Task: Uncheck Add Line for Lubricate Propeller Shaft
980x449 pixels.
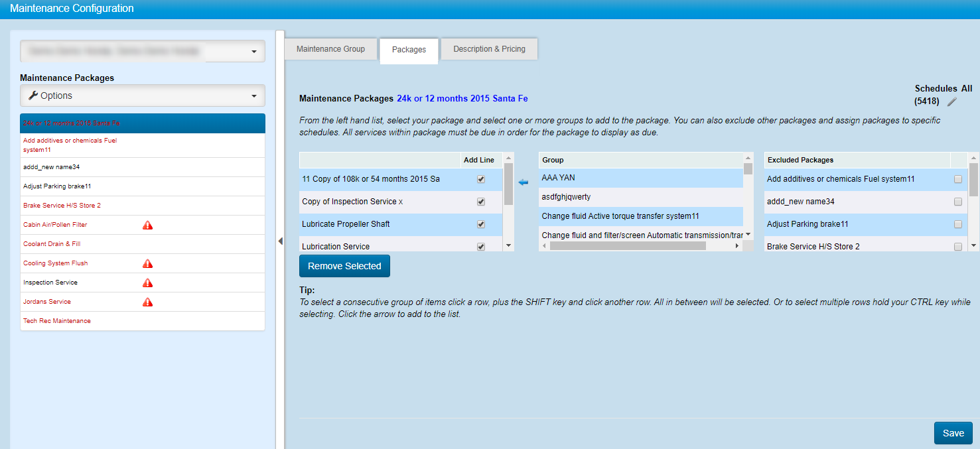Action: 481,224
